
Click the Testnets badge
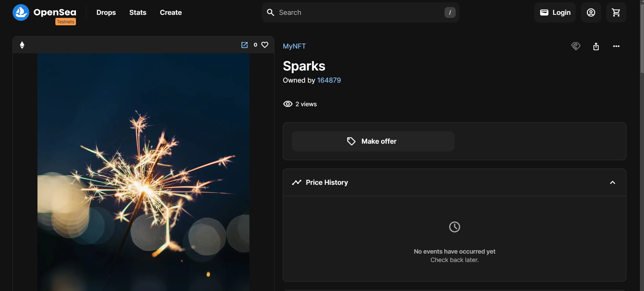tap(65, 22)
